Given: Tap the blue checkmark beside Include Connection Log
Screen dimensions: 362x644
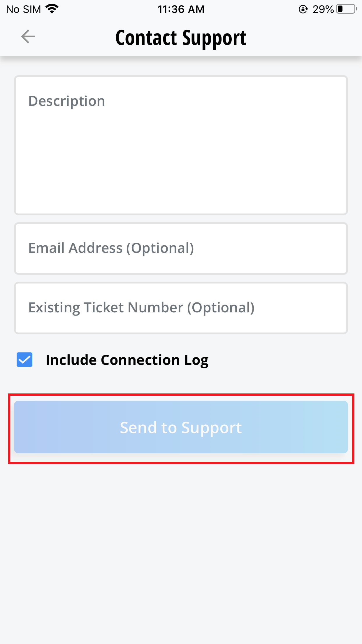Looking at the screenshot, I should pos(24,360).
